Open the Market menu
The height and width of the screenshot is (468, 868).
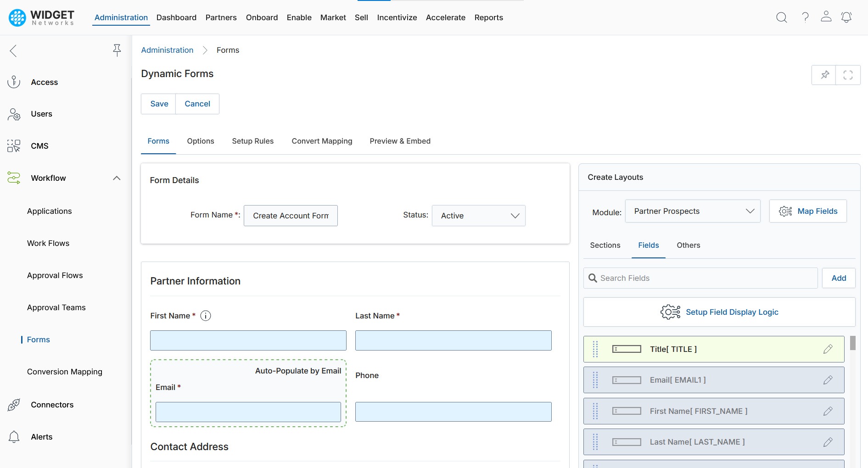(x=333, y=17)
